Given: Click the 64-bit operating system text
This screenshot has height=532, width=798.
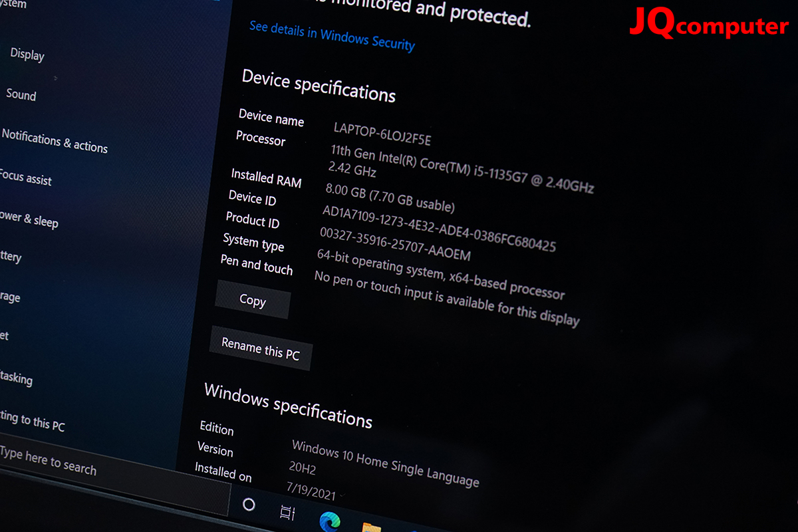Looking at the screenshot, I should (441, 273).
